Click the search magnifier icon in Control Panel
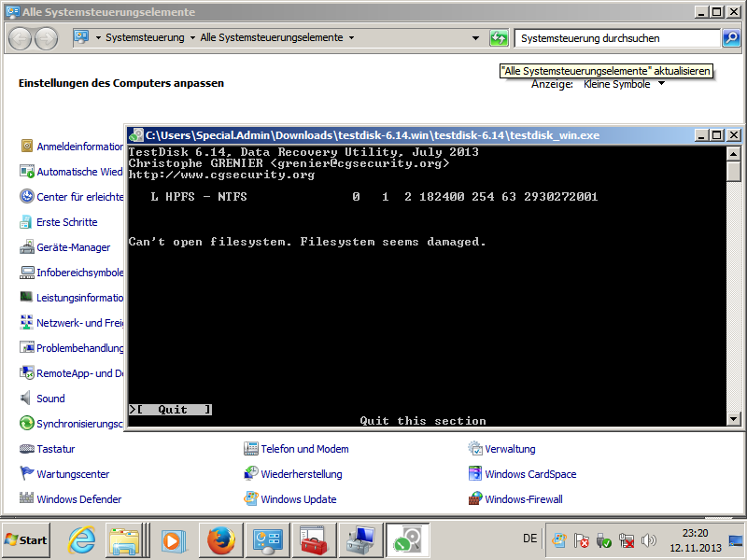The width and height of the screenshot is (747, 560). [x=731, y=38]
